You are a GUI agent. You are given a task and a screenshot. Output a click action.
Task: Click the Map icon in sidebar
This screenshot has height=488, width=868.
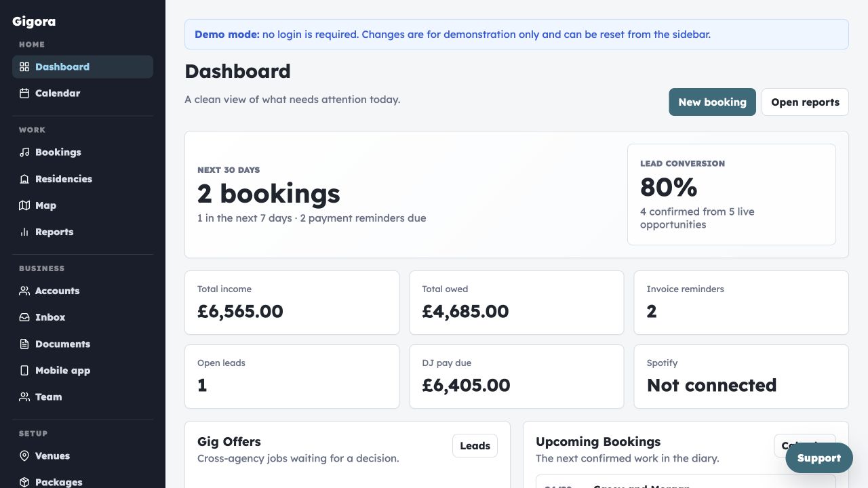pyautogui.click(x=24, y=205)
